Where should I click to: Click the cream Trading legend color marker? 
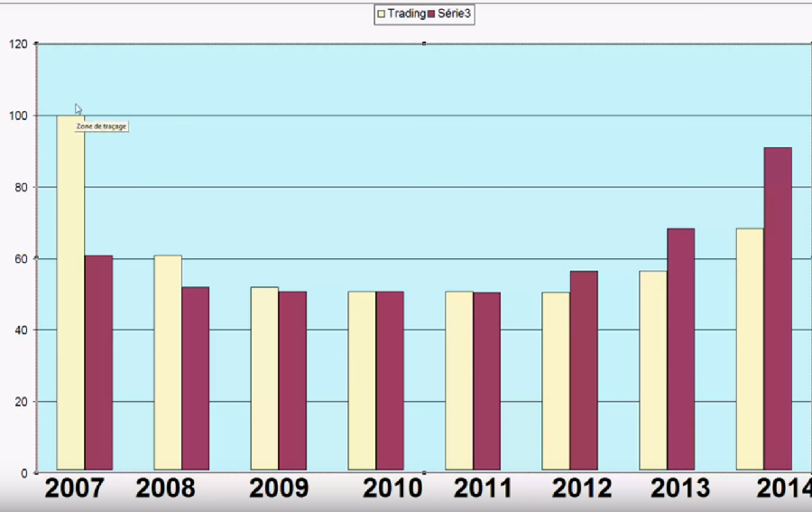(382, 14)
